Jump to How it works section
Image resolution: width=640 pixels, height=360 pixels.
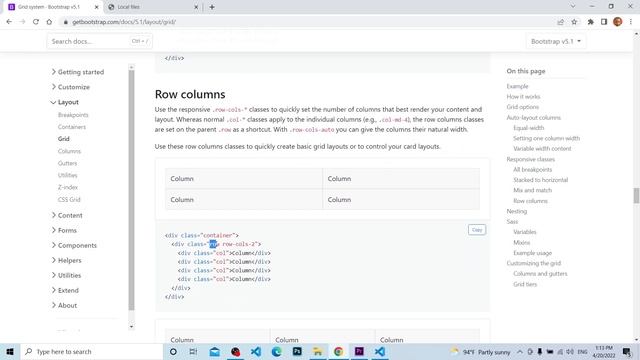(x=523, y=97)
